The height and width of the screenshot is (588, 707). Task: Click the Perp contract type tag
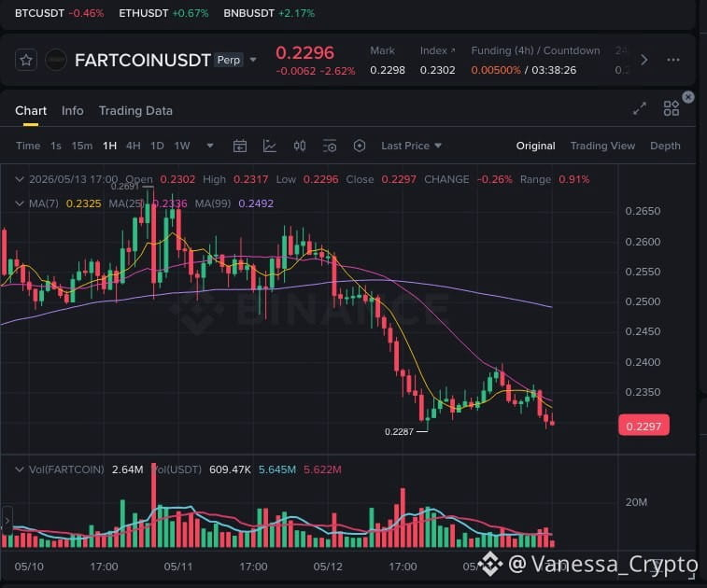[x=229, y=60]
